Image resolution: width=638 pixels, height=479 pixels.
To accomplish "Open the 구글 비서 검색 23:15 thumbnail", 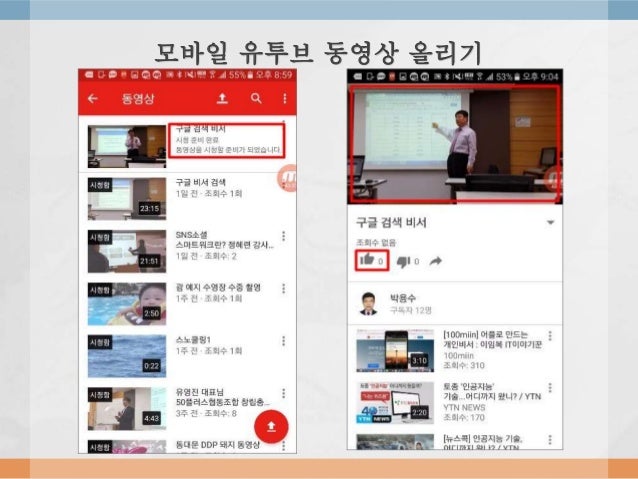I will 127,199.
